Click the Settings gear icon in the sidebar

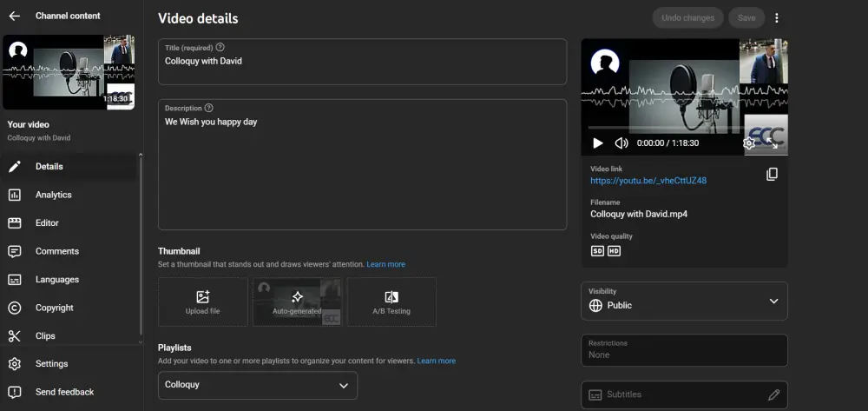pos(15,364)
